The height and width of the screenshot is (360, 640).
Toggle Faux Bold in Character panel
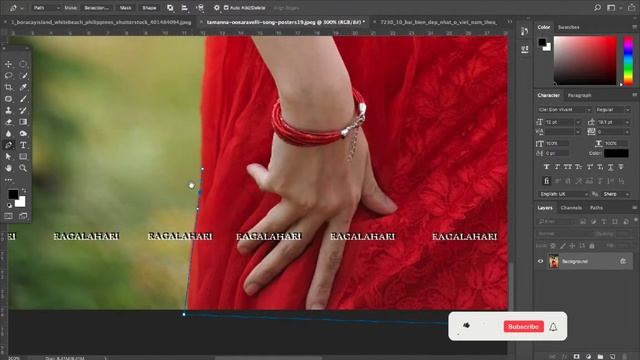pyautogui.click(x=546, y=167)
